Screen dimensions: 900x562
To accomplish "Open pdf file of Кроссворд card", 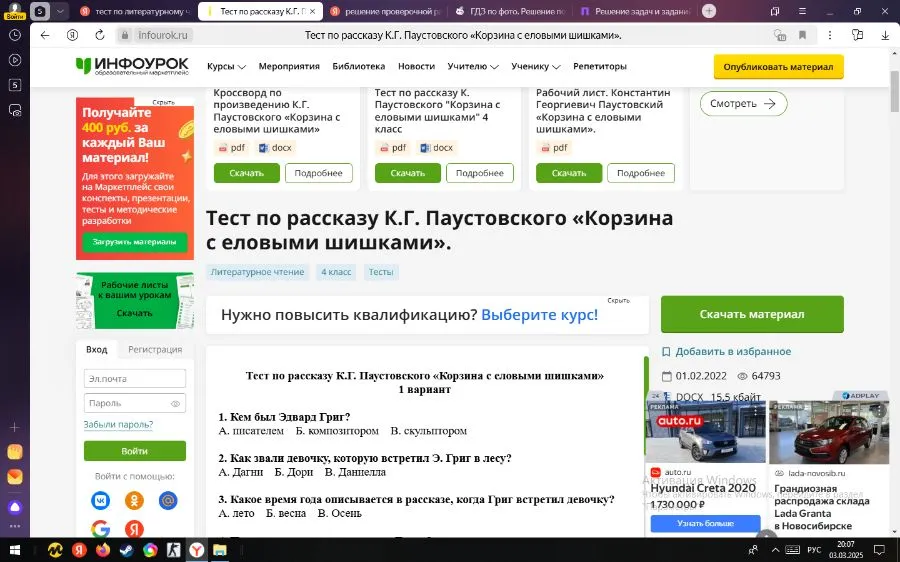I will 231,148.
